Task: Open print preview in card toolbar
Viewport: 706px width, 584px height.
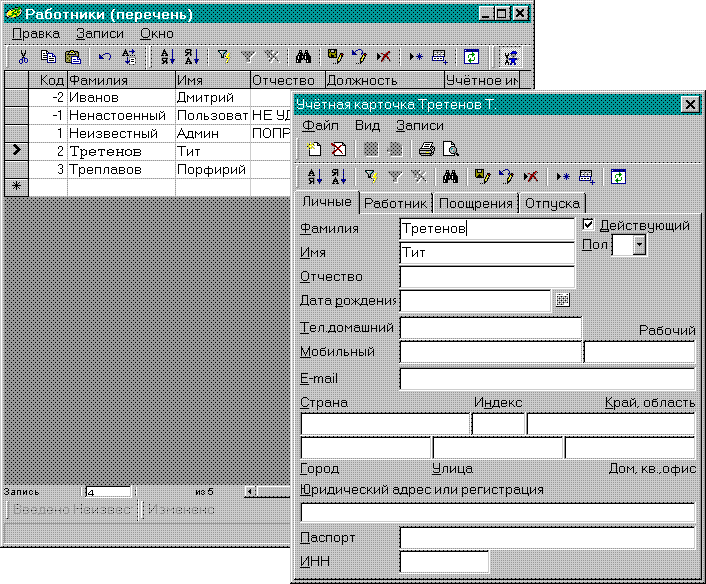Action: [x=450, y=149]
